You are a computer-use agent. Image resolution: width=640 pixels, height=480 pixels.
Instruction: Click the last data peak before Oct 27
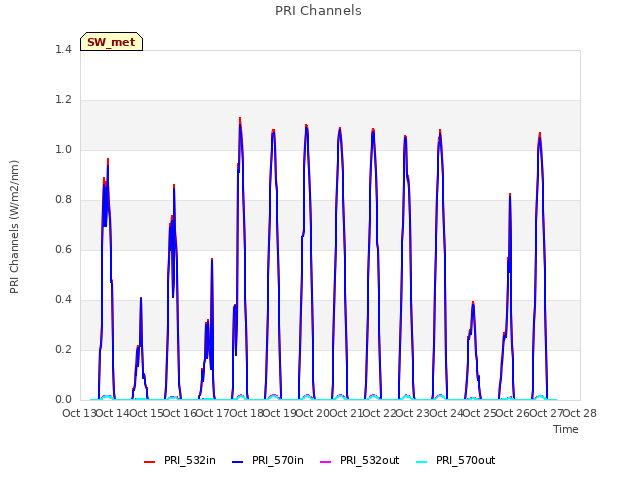click(540, 134)
